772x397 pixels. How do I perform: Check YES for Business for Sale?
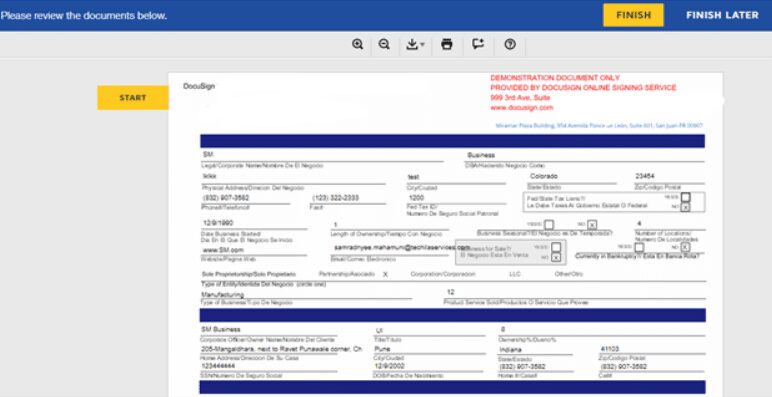556,247
